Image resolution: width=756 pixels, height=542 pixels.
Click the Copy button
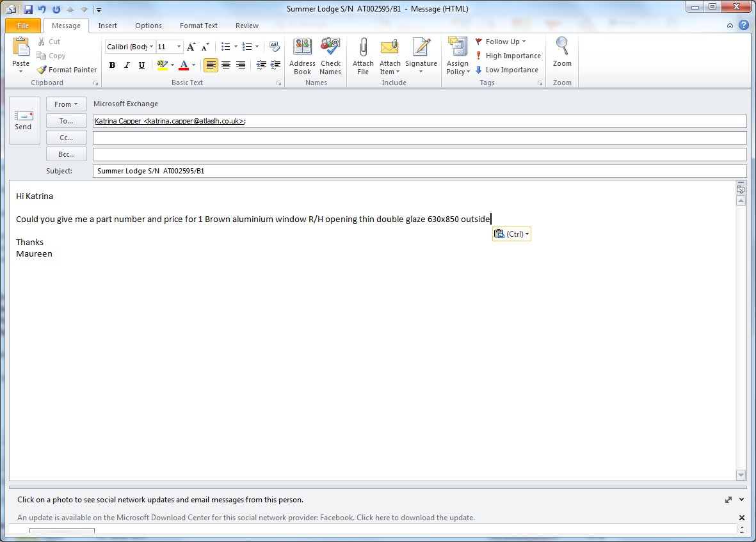point(51,56)
